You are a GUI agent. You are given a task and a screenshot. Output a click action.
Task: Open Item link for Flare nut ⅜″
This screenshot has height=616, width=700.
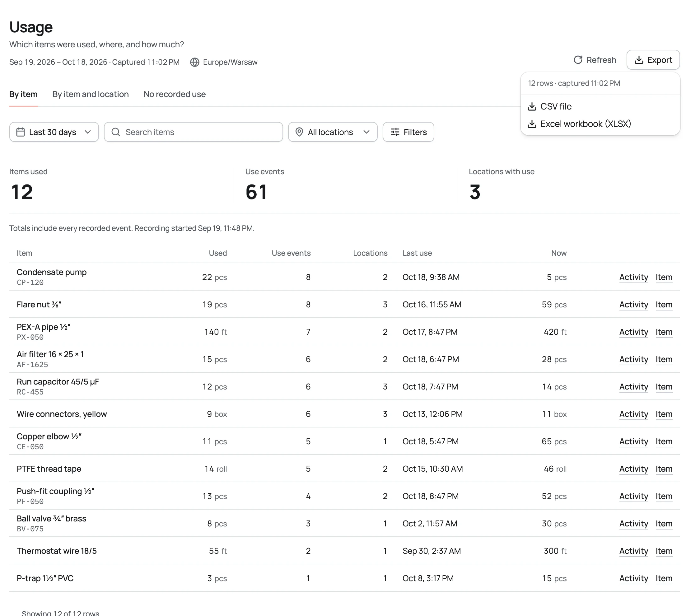coord(664,305)
